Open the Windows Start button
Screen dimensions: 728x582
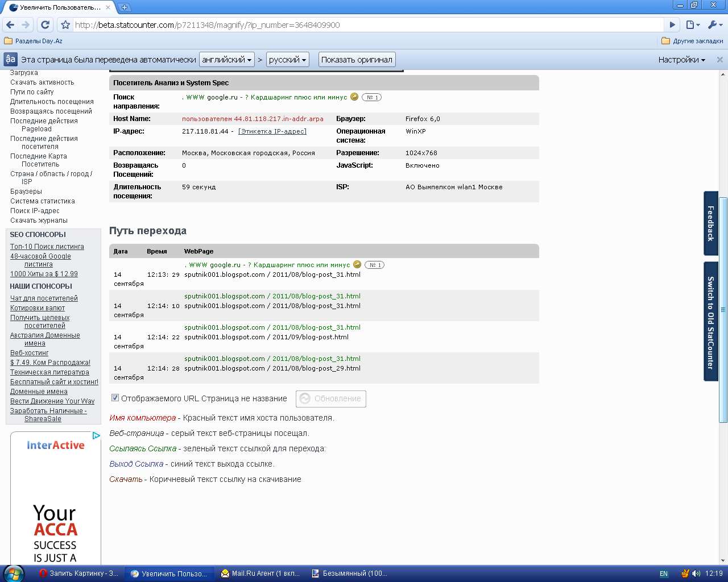coord(14,573)
